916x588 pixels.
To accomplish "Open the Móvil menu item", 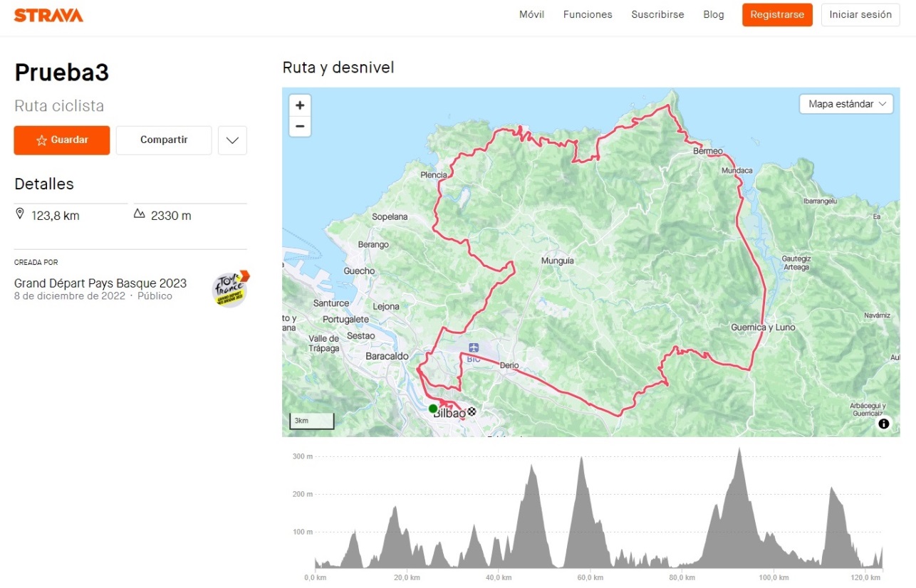I will 531,15.
